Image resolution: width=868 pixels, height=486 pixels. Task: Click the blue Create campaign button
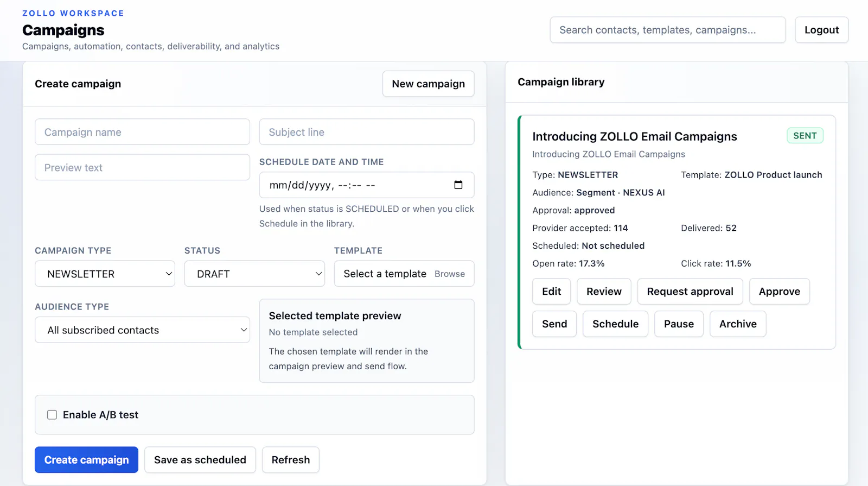coord(87,460)
